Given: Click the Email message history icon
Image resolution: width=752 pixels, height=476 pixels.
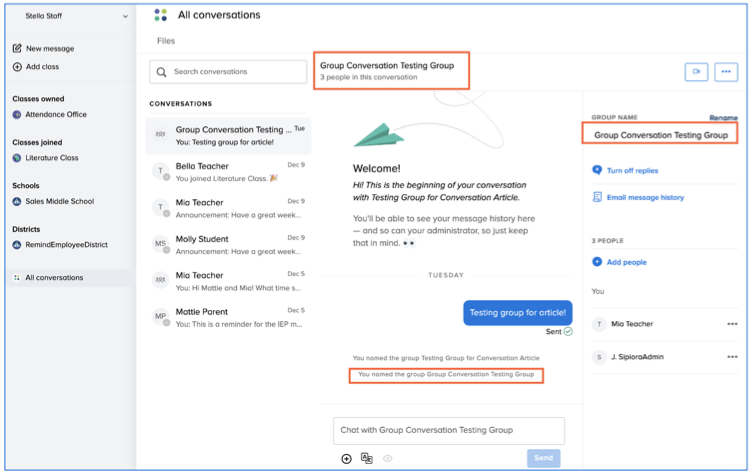Looking at the screenshot, I should (597, 197).
